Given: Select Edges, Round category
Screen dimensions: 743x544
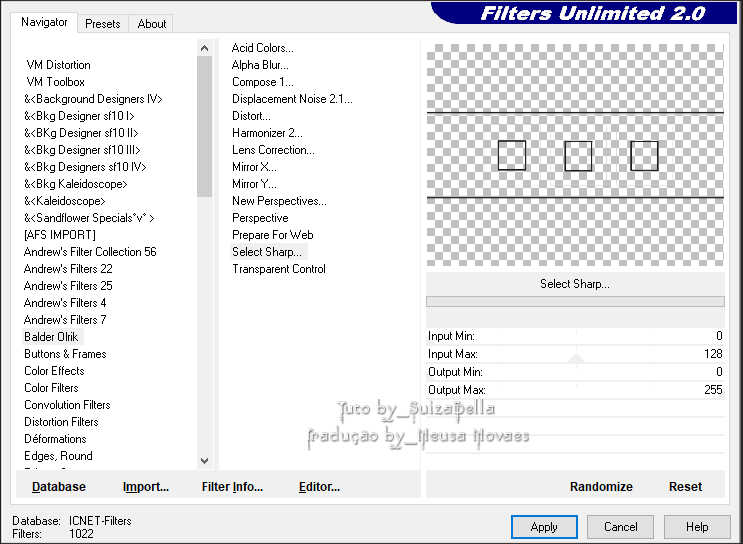Looking at the screenshot, I should (x=58, y=456).
